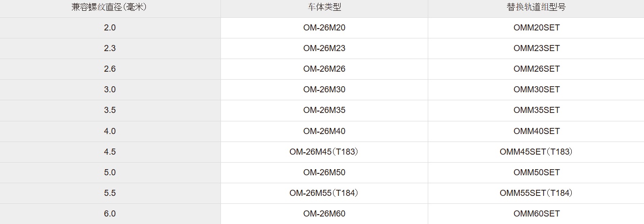The image size is (644, 224).
Task: Click the OM-26M23 body type entry
Action: click(324, 48)
